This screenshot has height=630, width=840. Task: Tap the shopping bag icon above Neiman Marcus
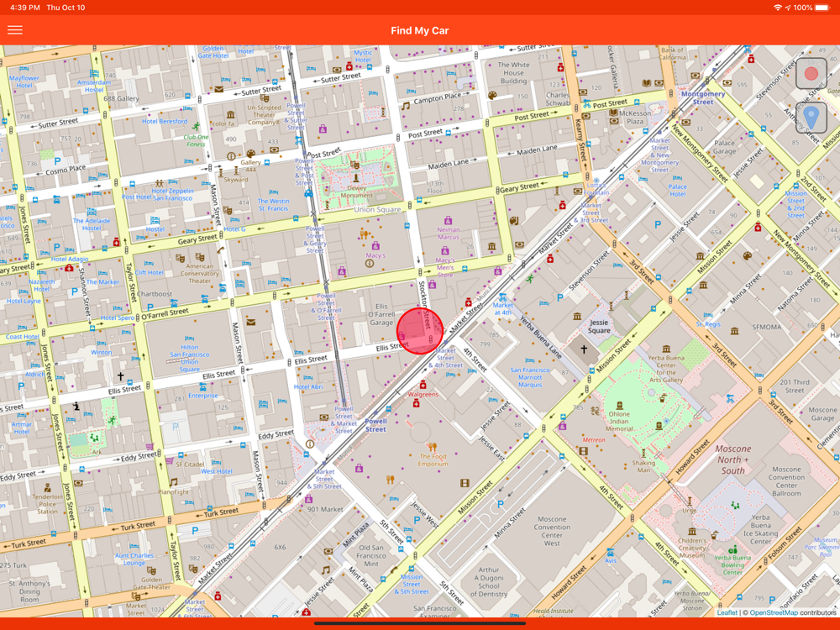click(448, 220)
